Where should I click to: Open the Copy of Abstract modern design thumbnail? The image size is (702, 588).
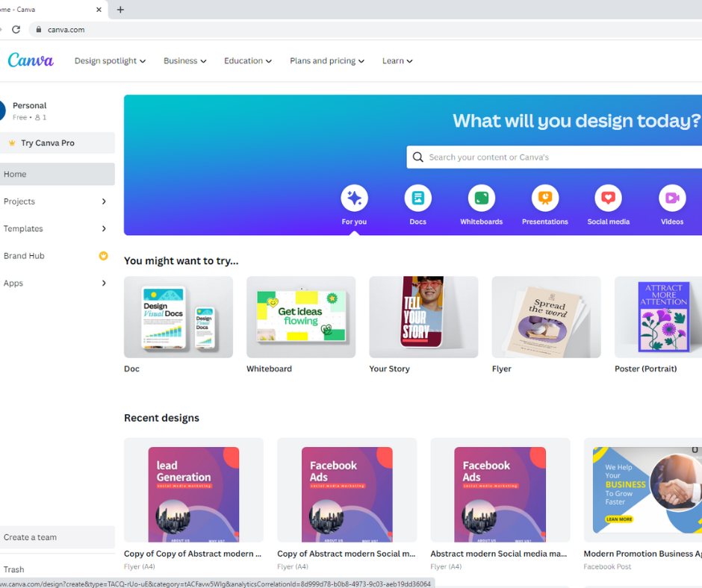coord(347,490)
